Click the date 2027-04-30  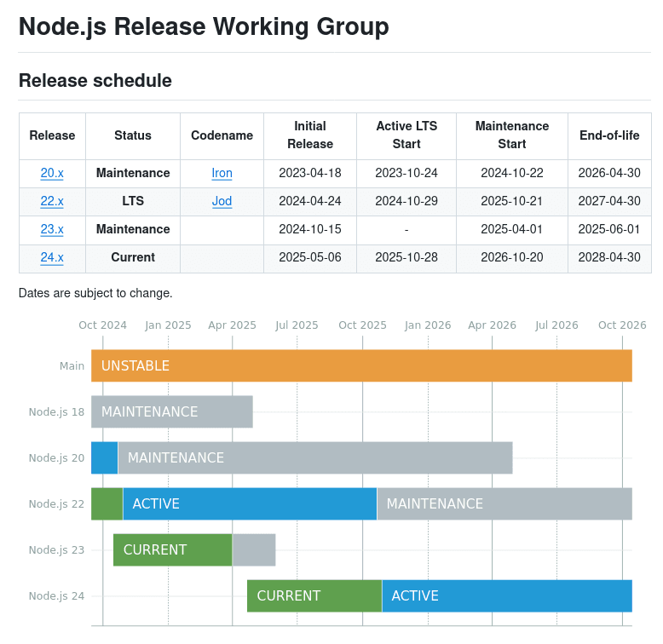point(609,201)
